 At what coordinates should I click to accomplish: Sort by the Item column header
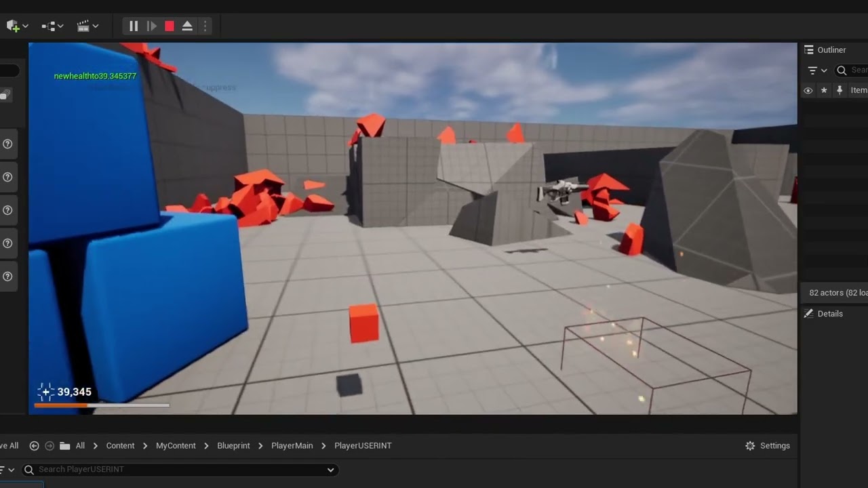point(859,90)
